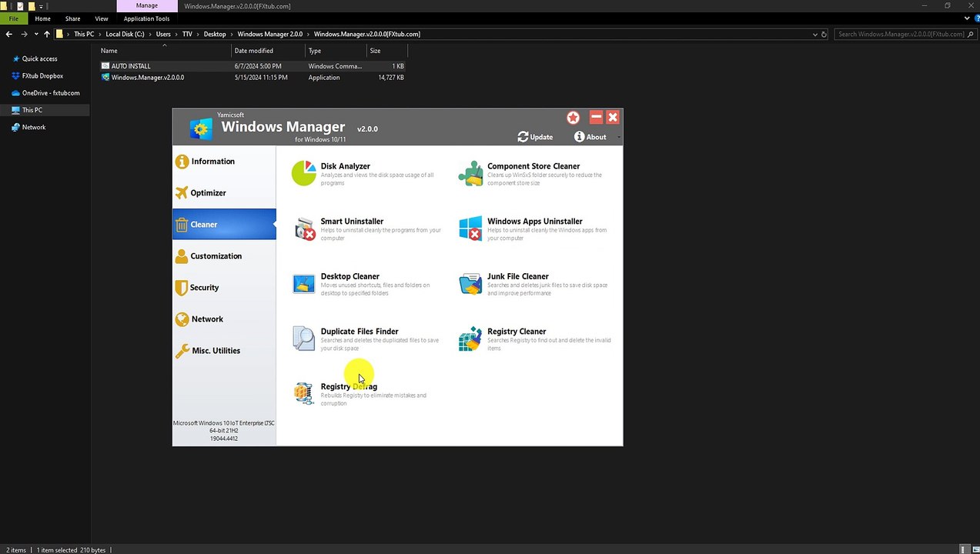980x554 pixels.
Task: Open Registry Defrag icon
Action: pos(304,393)
